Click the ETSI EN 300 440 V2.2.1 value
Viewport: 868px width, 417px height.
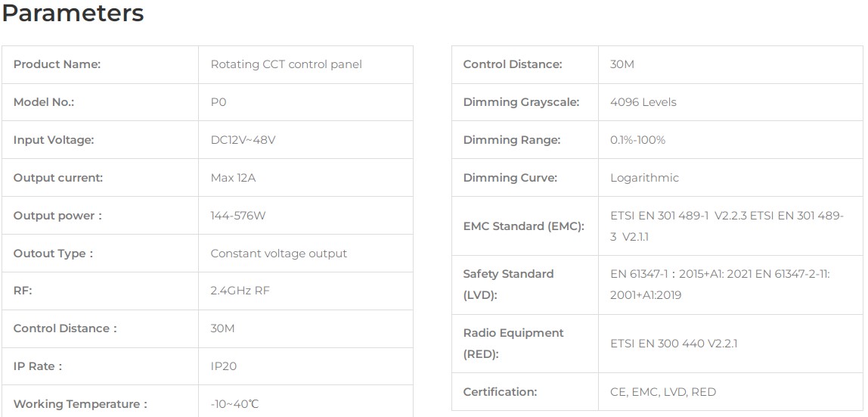tap(674, 344)
